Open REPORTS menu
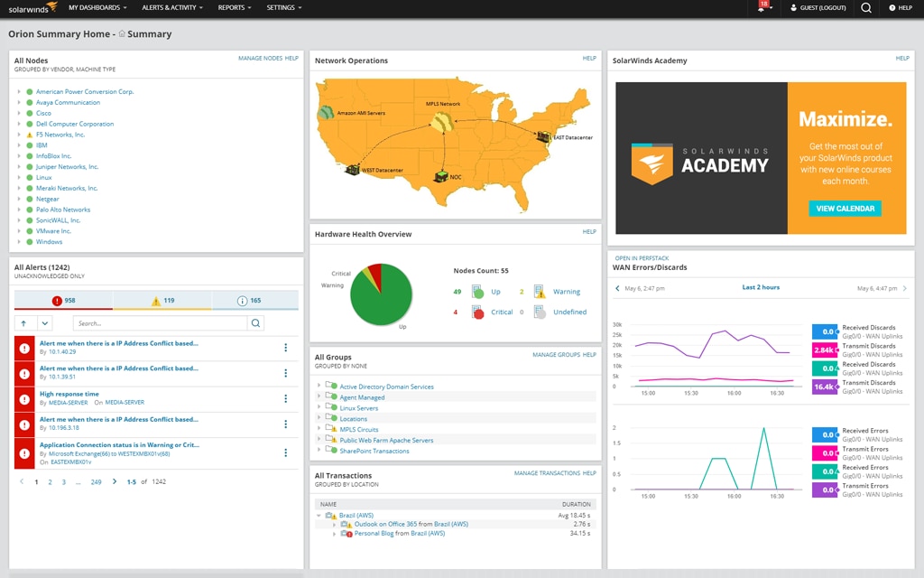 [x=235, y=7]
